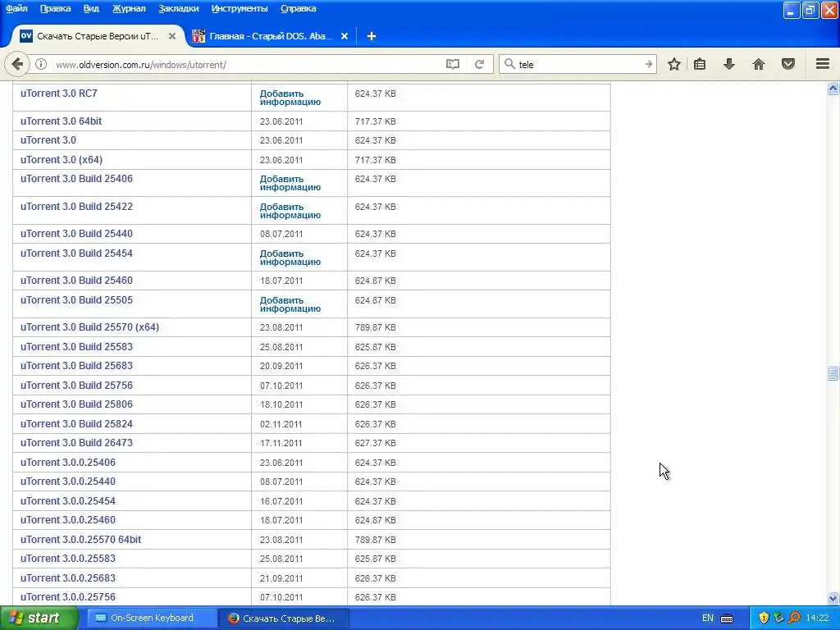Submit search with the arrow button
This screenshot has width=840, height=630.
(x=648, y=64)
